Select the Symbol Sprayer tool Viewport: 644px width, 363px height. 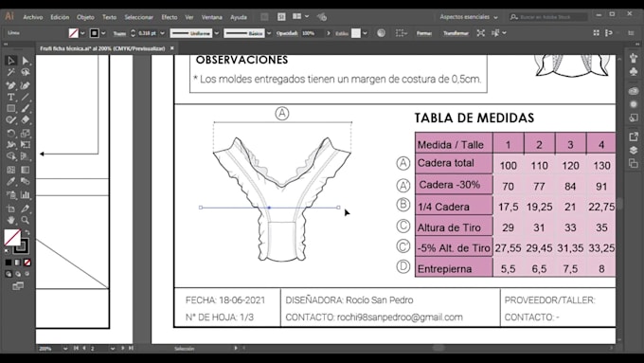pos(10,195)
